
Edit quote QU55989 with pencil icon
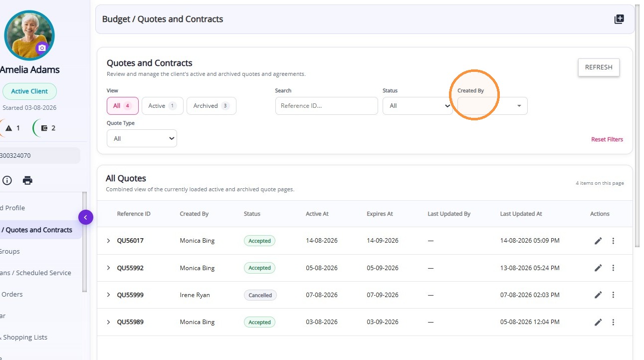point(598,322)
